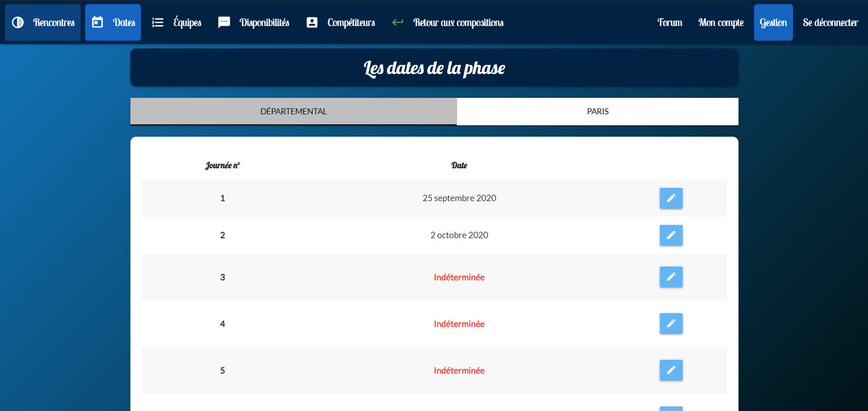
Task: Click the person badge icon for Compétiteurs
Action: tap(312, 22)
